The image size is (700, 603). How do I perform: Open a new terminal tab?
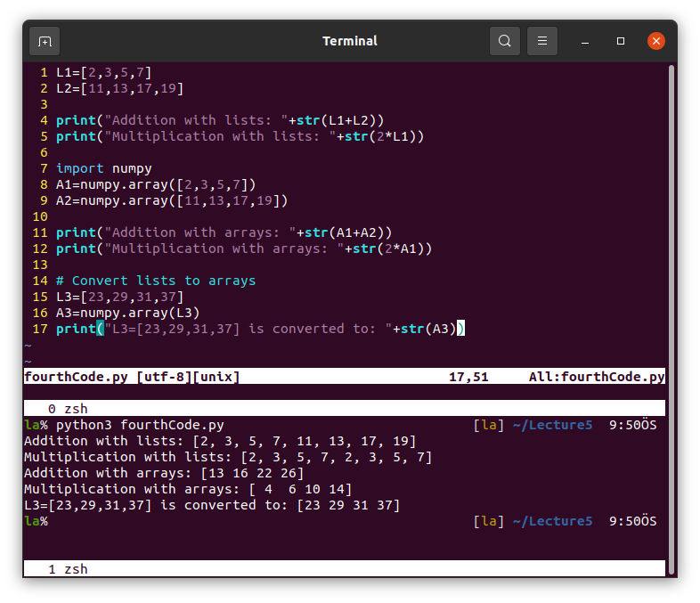(45, 41)
